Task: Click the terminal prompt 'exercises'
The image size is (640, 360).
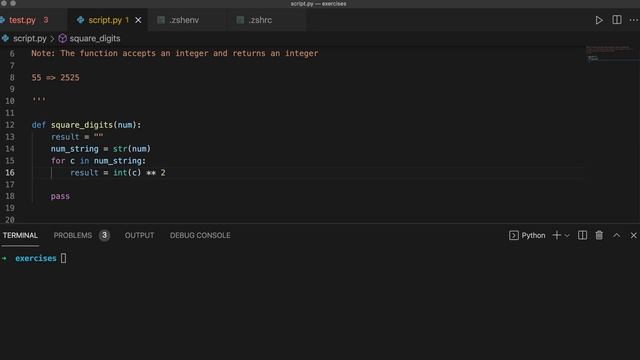Action: point(36,258)
